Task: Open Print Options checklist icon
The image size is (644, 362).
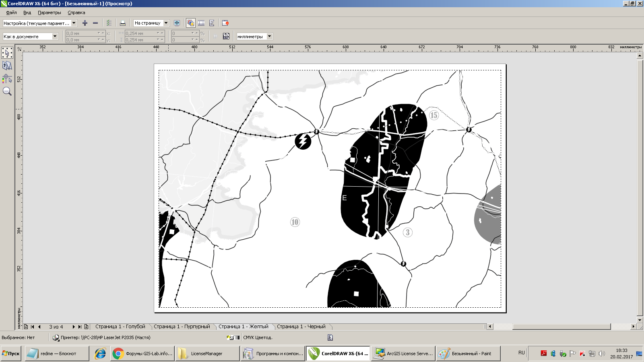Action: click(109, 23)
